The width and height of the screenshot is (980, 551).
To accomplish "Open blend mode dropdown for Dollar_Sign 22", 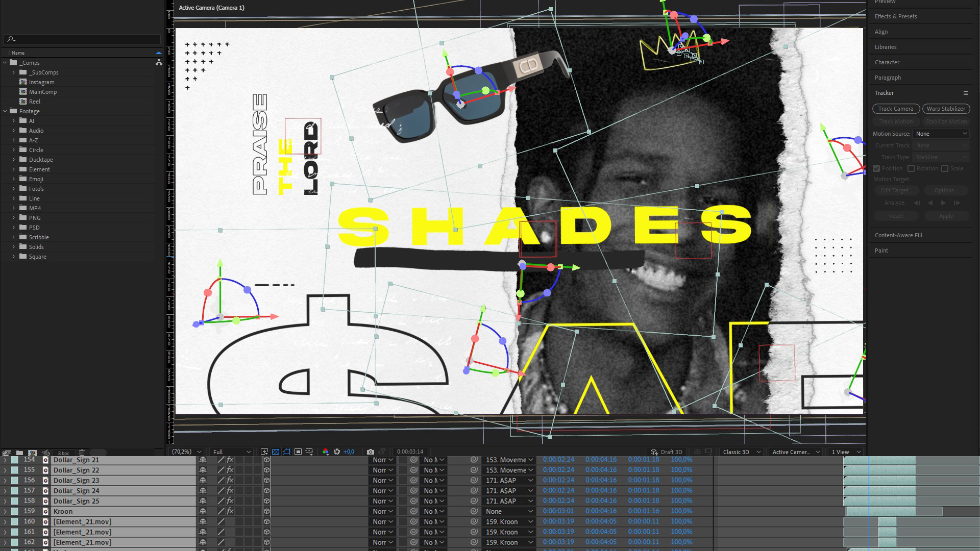I will [383, 470].
